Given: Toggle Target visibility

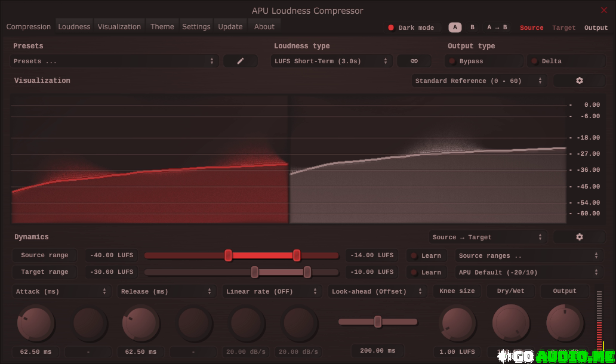Looking at the screenshot, I should [x=563, y=27].
